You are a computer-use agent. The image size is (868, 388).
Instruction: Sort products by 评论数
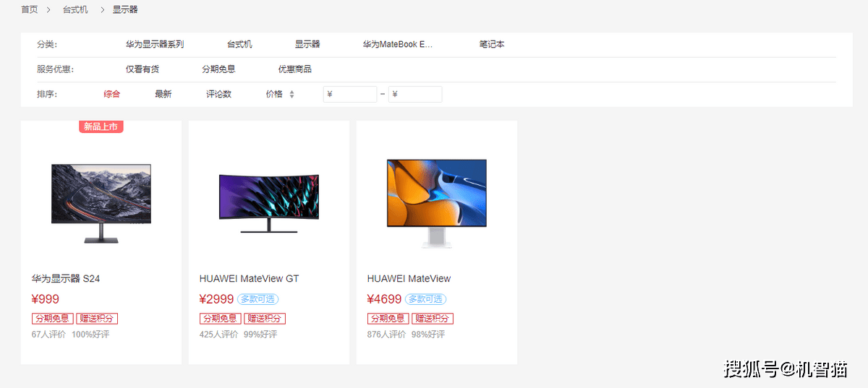pos(218,94)
